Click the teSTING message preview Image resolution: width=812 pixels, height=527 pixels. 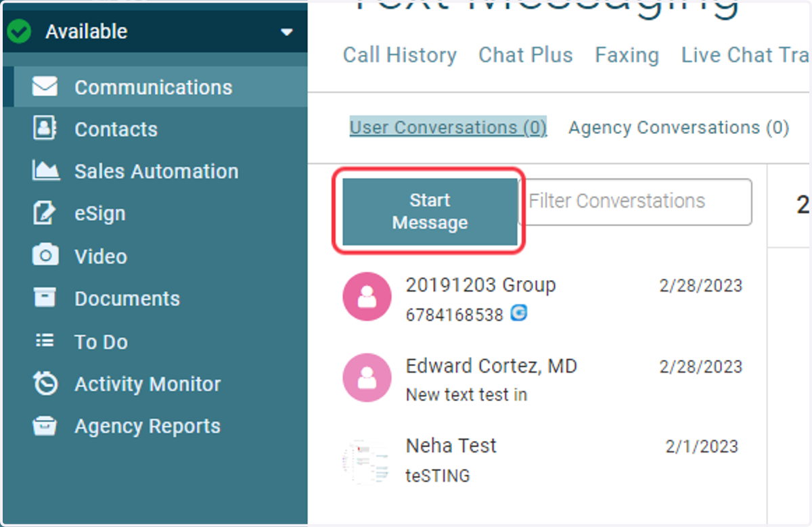(x=438, y=476)
